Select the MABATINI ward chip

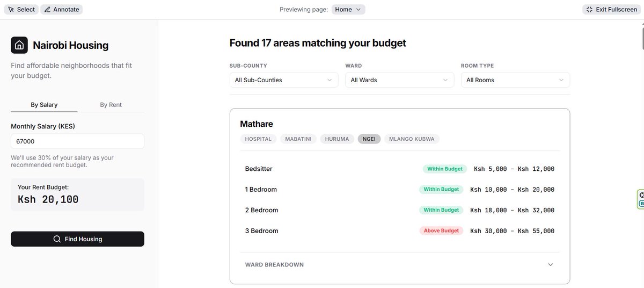298,139
